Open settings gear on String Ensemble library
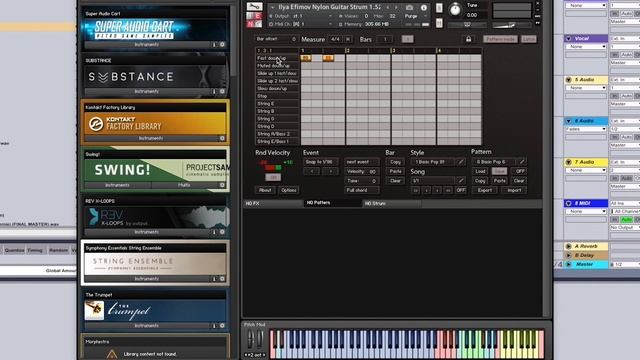640x360 pixels. (222, 279)
